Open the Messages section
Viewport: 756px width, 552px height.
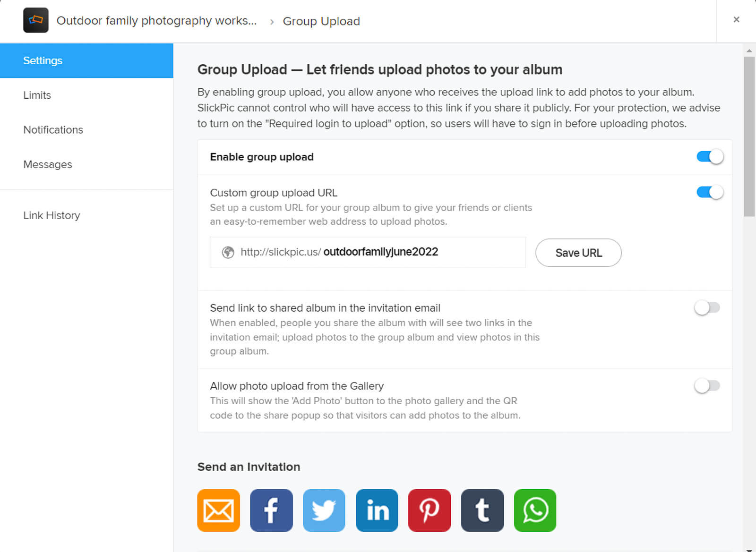(48, 164)
